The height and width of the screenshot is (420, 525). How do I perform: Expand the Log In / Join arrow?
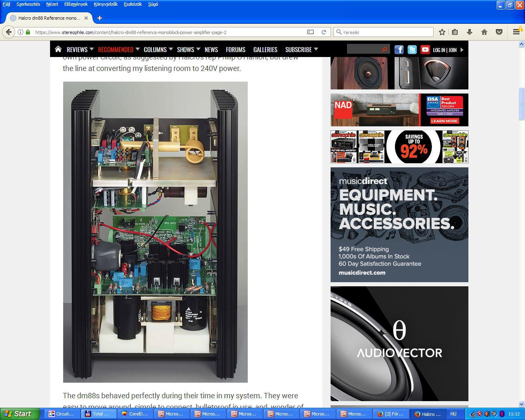[x=462, y=50]
